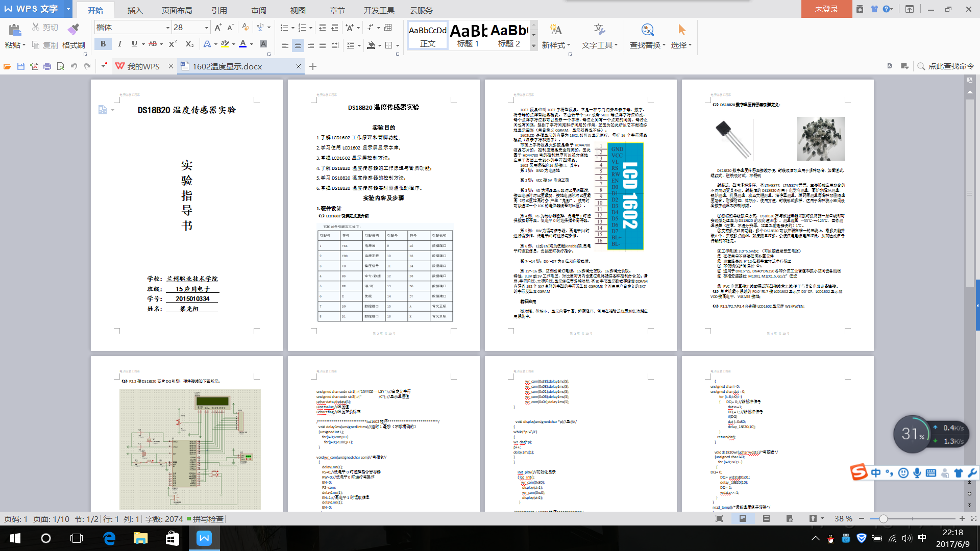Open borders dropdown arrow

tap(397, 45)
